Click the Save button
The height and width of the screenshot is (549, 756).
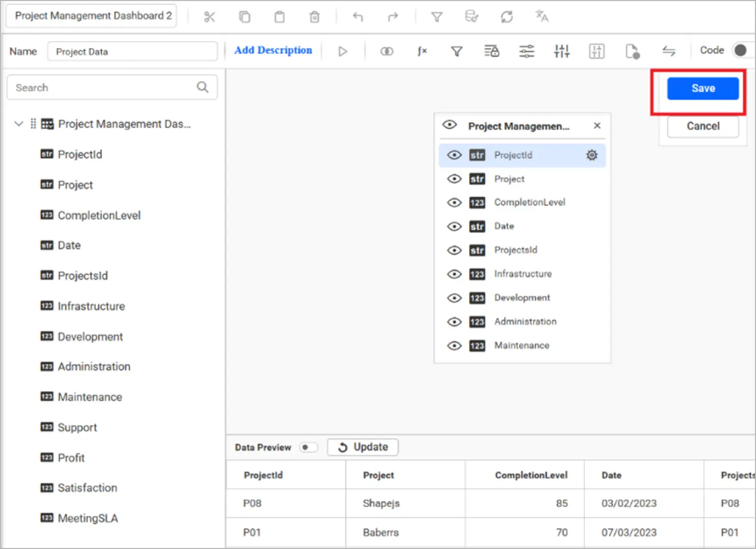tap(703, 88)
